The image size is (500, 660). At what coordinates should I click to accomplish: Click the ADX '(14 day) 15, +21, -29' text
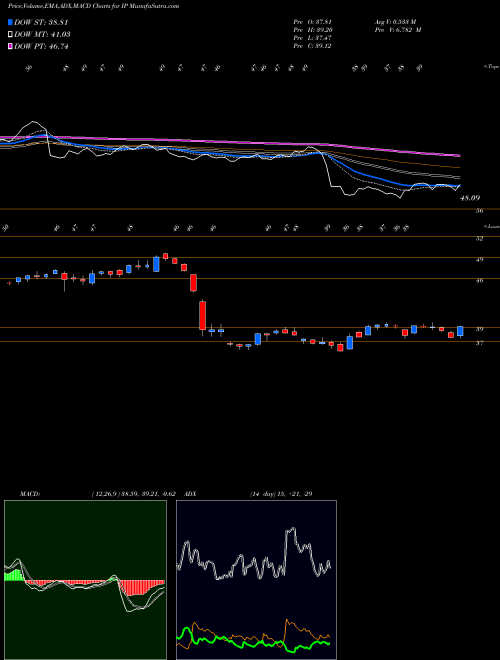[x=281, y=494]
